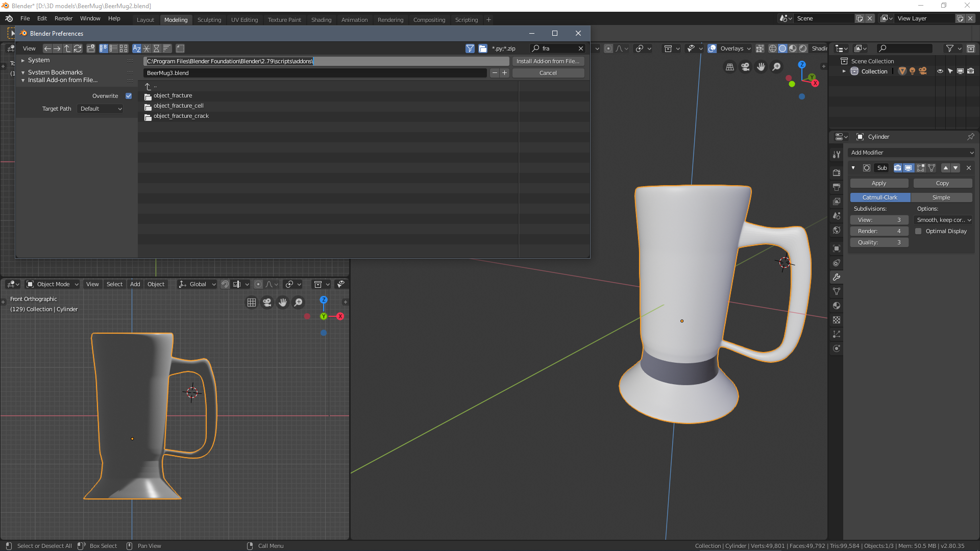Image resolution: width=980 pixels, height=551 pixels.
Task: Click the Render subdivisions stepper value
Action: coord(879,231)
